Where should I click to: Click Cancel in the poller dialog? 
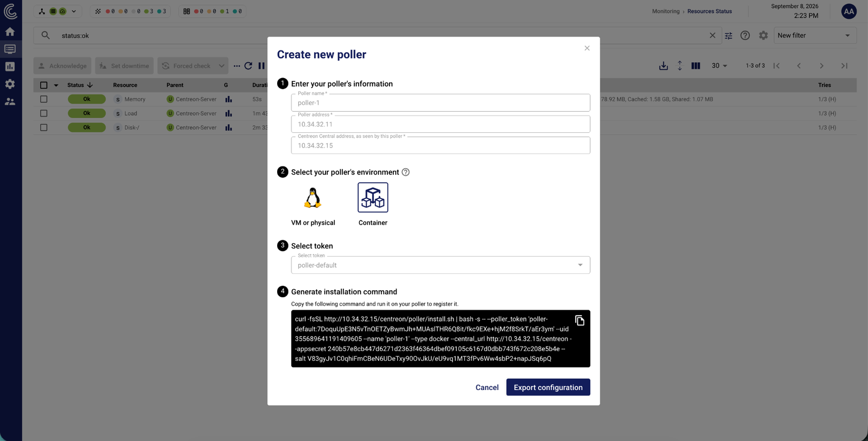(487, 387)
